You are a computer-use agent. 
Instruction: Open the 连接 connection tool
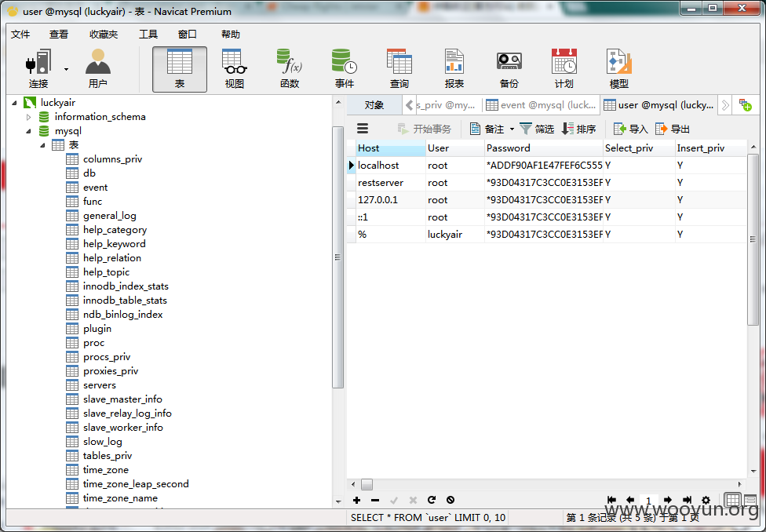(38, 69)
